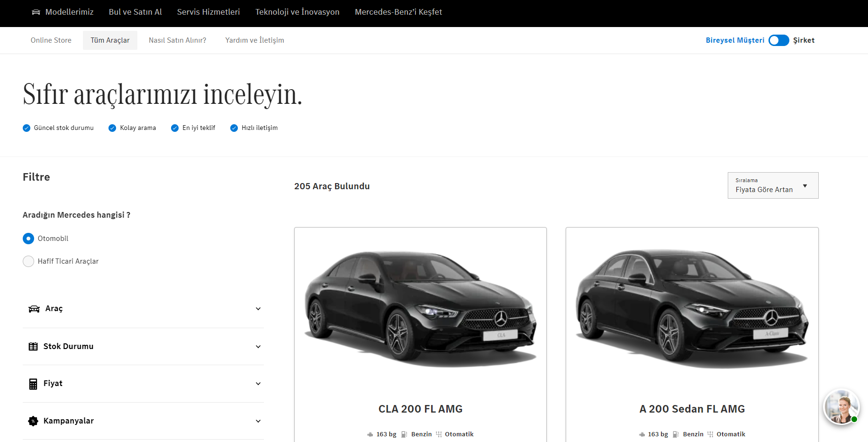Click the calculator icon of Fiyat filter

pyautogui.click(x=33, y=384)
